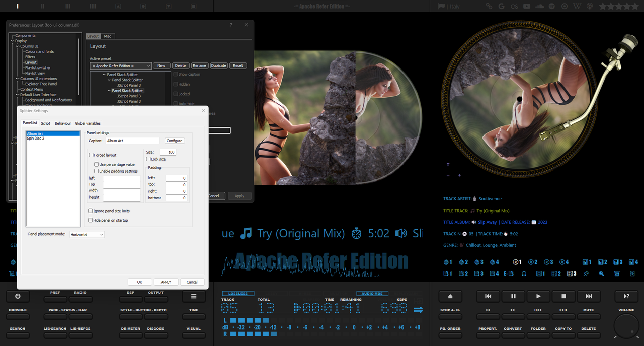644x346 pixels.
Task: Click the Wikipedia W icon
Action: point(577,6)
